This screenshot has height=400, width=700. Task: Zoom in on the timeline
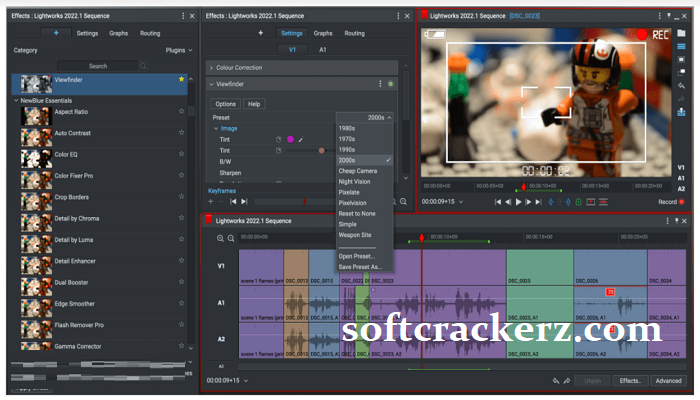tap(221, 238)
